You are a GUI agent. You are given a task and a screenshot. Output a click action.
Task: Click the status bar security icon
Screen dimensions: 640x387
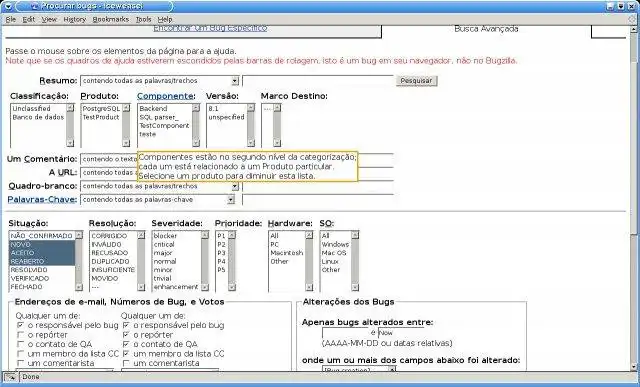point(11,377)
